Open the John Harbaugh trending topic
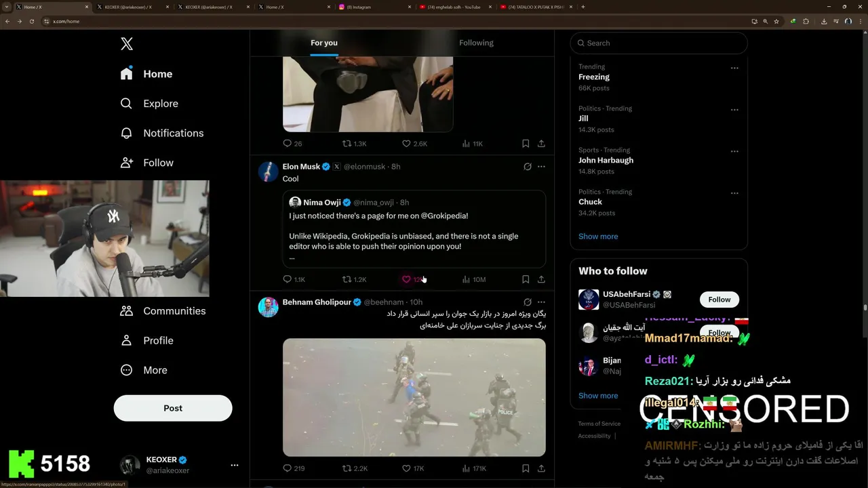The height and width of the screenshot is (488, 868). 606,161
